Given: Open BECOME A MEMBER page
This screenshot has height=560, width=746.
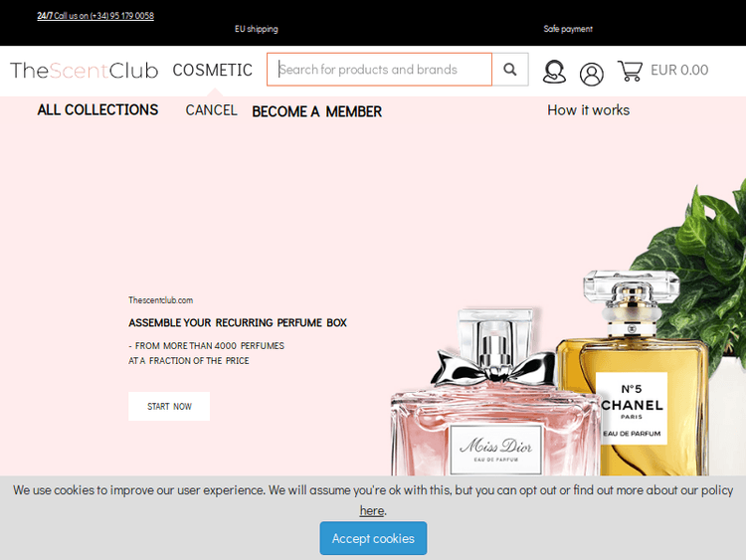Looking at the screenshot, I should (x=316, y=111).
